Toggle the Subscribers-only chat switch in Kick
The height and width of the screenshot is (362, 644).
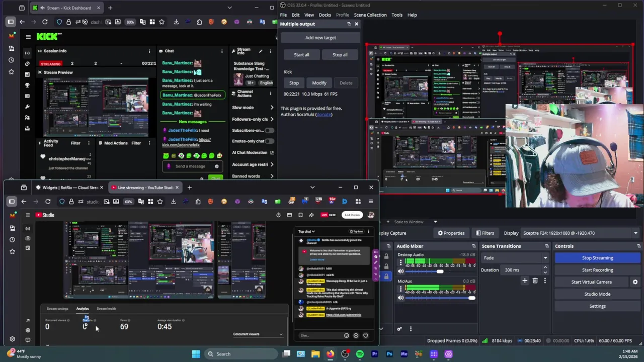[269, 130]
